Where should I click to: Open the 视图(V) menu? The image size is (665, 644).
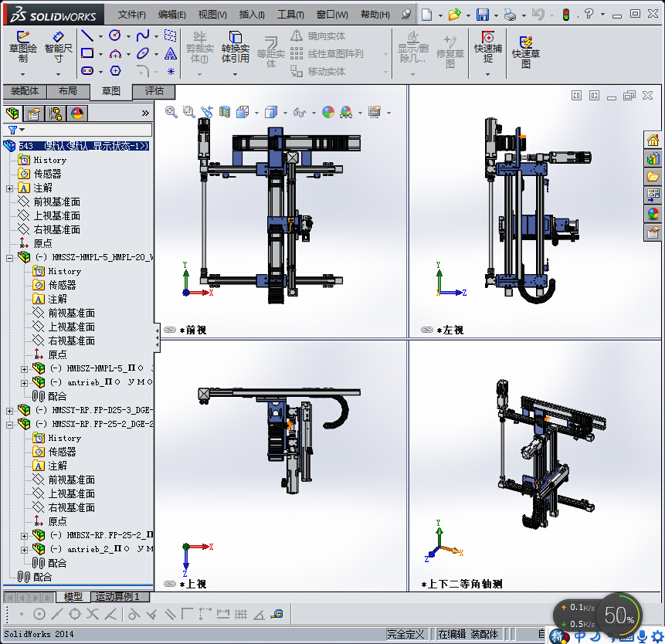(x=212, y=15)
